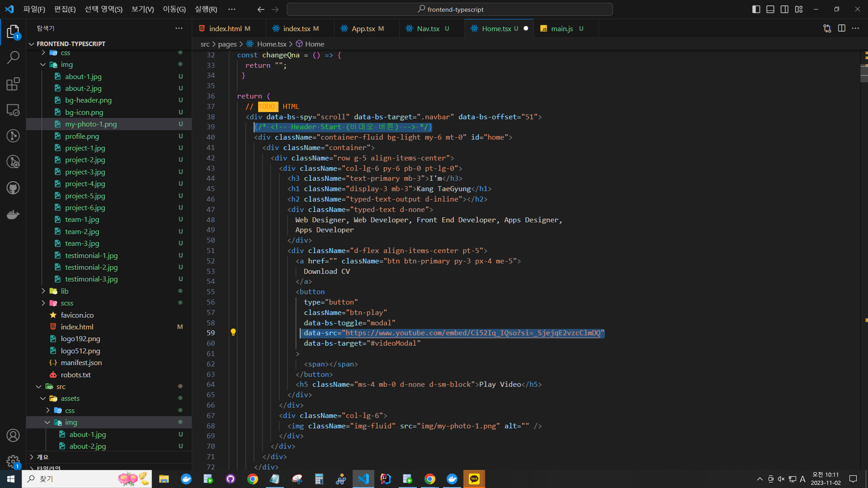Viewport: 868px width, 488px height.
Task: Open Source Control graph icon
Action: pyautogui.click(x=13, y=136)
